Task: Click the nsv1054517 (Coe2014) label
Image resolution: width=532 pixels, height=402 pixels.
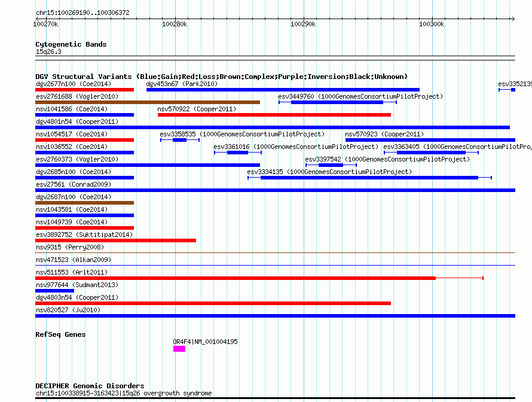Action: click(x=72, y=134)
